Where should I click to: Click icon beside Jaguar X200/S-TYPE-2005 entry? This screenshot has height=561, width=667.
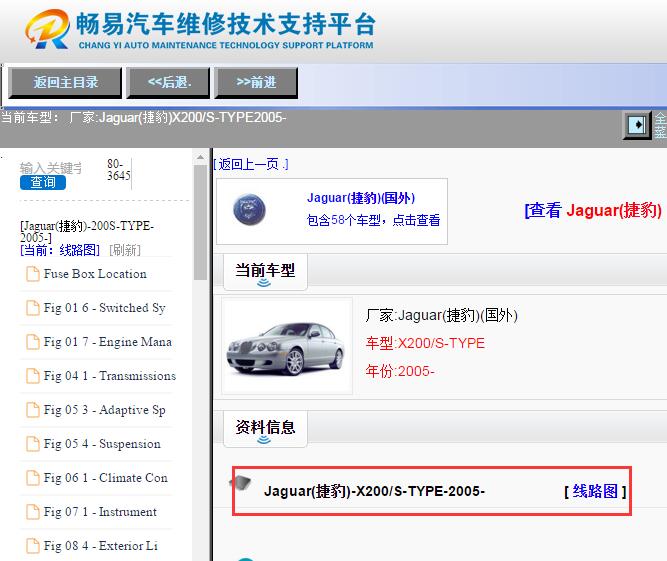pyautogui.click(x=240, y=483)
